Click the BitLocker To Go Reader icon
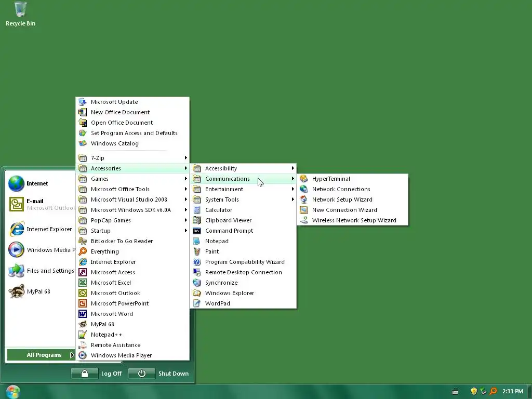 tap(83, 241)
